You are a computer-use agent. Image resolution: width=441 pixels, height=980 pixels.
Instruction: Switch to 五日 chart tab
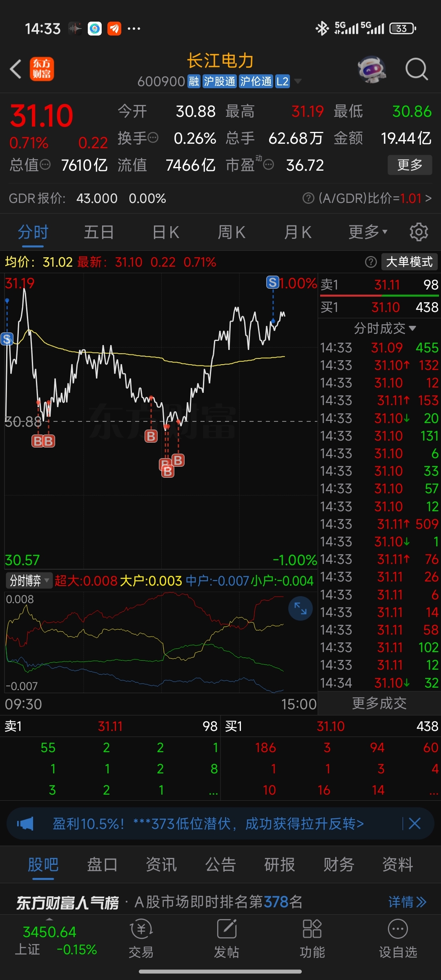pyautogui.click(x=99, y=232)
